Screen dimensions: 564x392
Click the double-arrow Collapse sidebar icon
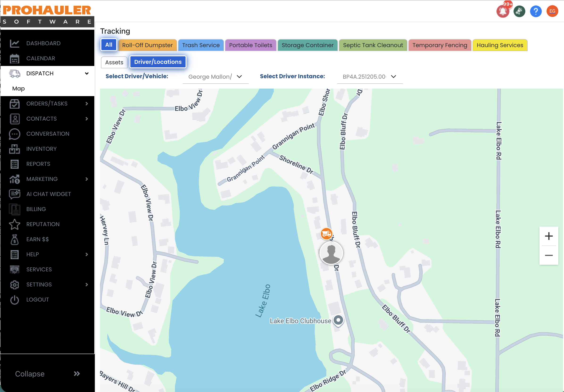77,374
